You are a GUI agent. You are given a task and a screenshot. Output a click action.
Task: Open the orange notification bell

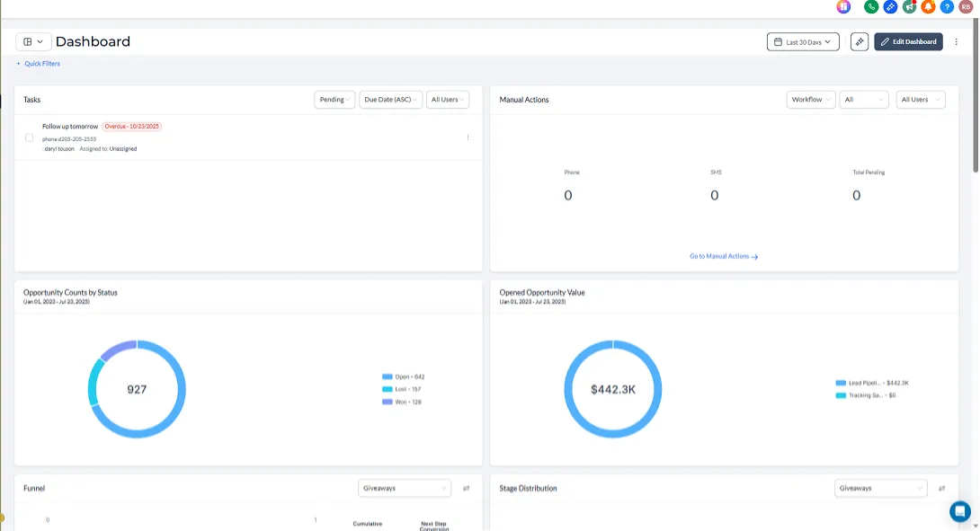point(928,7)
